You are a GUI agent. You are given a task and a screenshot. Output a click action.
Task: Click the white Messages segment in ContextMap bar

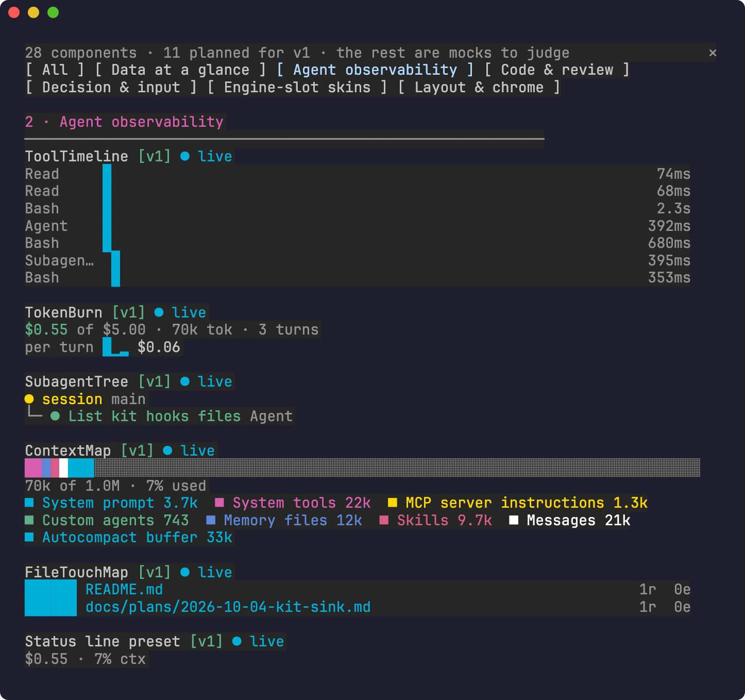(63, 468)
